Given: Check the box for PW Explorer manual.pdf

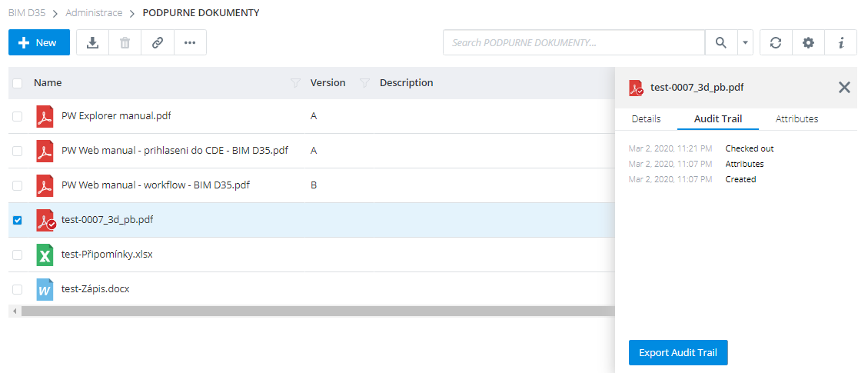Looking at the screenshot, I should [18, 116].
